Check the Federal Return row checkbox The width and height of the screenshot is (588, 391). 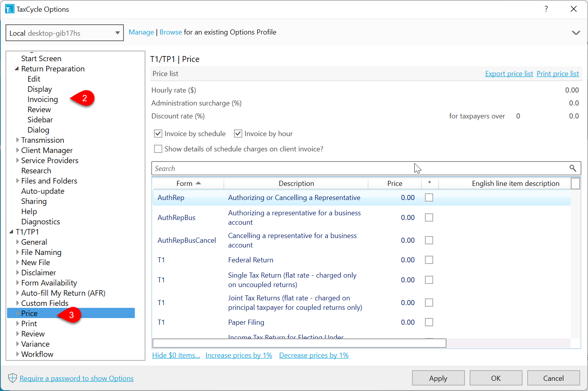click(x=429, y=260)
